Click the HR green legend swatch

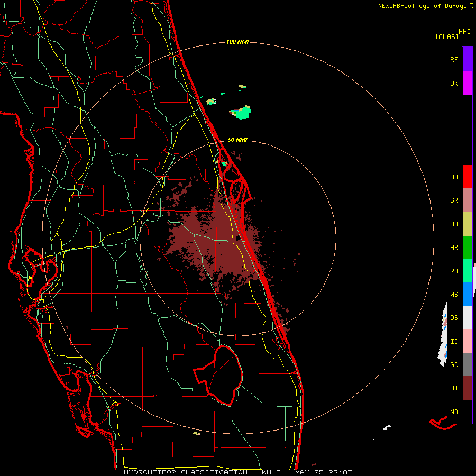[467, 248]
